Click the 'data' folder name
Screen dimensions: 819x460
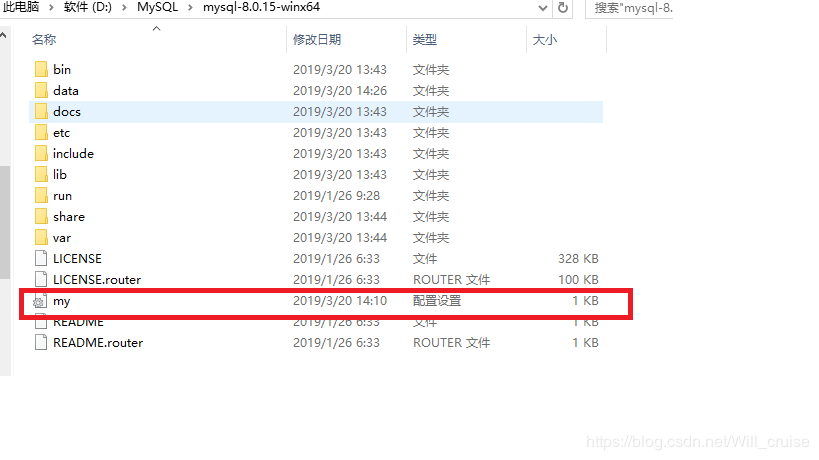pyautogui.click(x=66, y=90)
